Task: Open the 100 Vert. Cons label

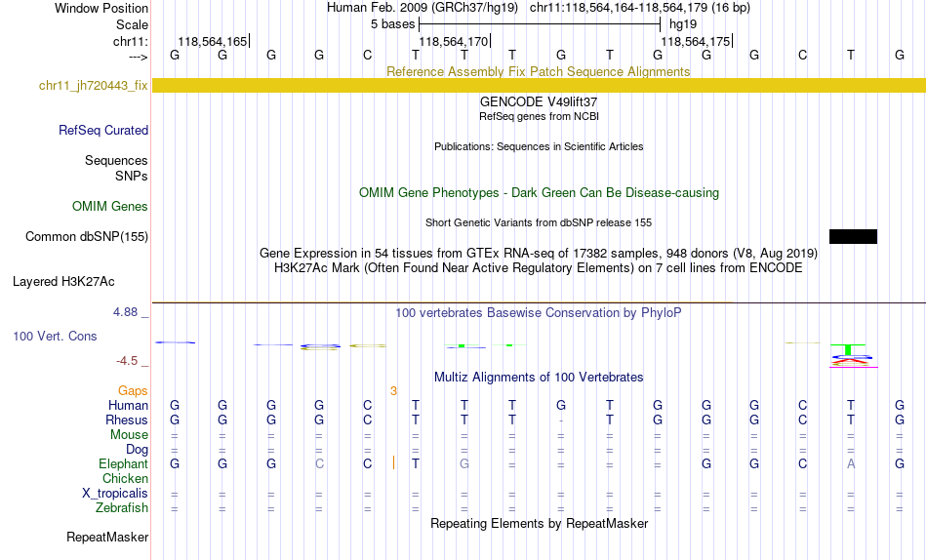Action: pos(55,336)
